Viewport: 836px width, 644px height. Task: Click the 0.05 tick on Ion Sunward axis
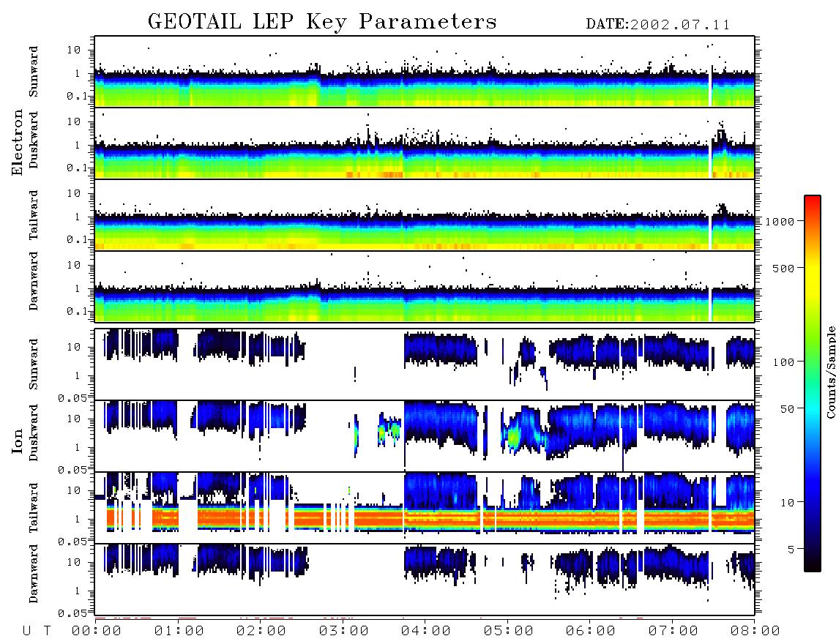point(72,397)
